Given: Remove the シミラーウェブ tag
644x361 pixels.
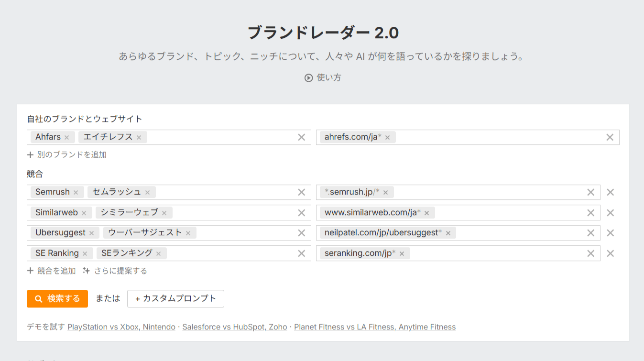Looking at the screenshot, I should pos(164,213).
